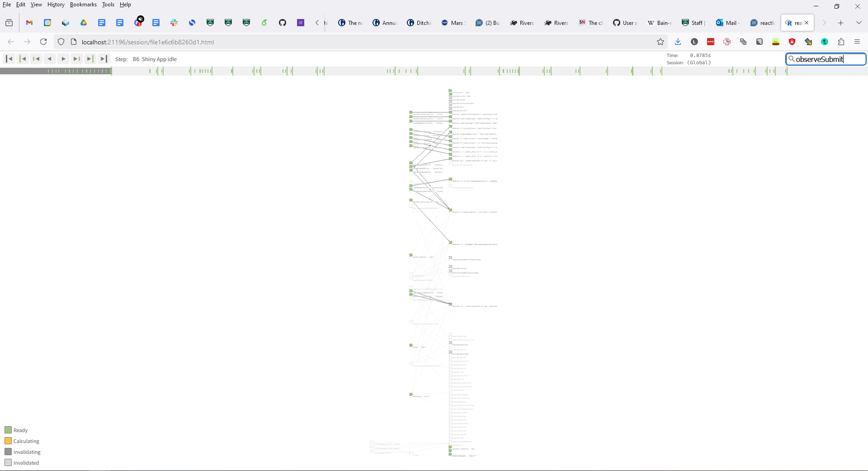Jump to the last step of the log

[103, 59]
